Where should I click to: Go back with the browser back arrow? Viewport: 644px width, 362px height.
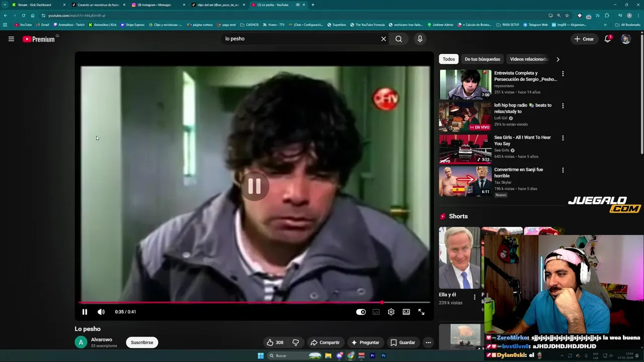click(x=6, y=16)
